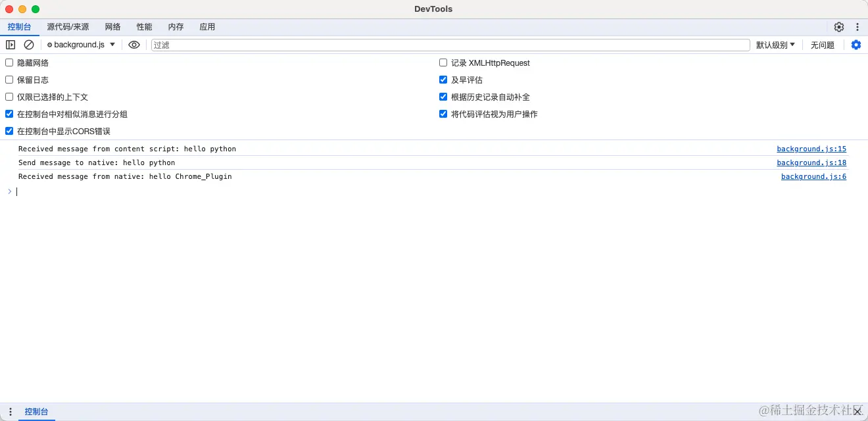This screenshot has height=421, width=868.
Task: Uncheck 在控制台中显示CORS错误
Action: click(9, 131)
